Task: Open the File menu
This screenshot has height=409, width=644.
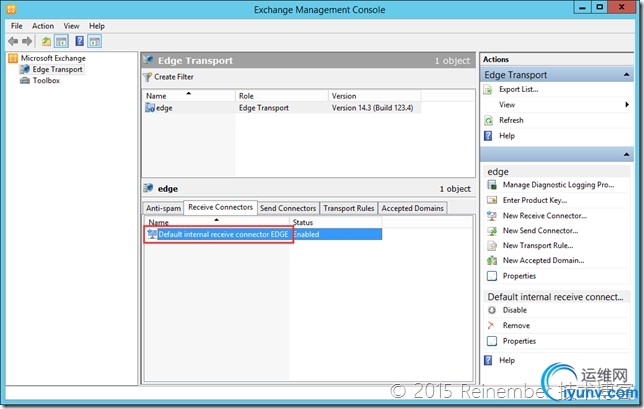Action: click(17, 26)
